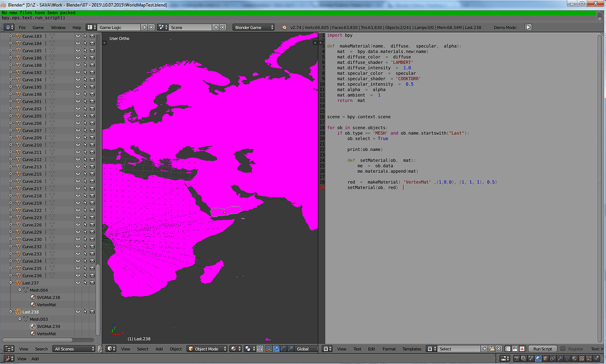Open the pivot point selector
Image resolution: width=606 pixels, height=364 pixels.
[x=250, y=349]
